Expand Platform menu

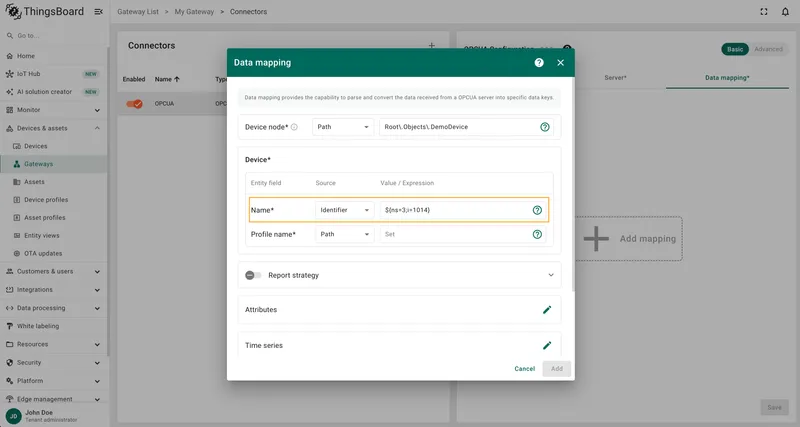tap(97, 381)
